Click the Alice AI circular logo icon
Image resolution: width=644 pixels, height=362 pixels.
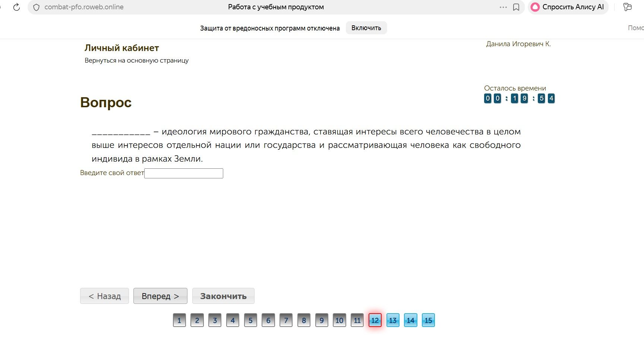pos(535,7)
